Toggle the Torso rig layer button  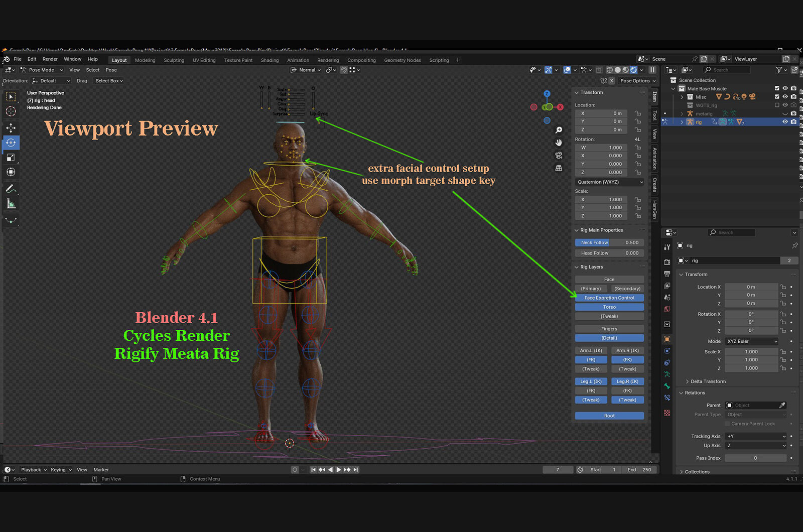pos(609,307)
